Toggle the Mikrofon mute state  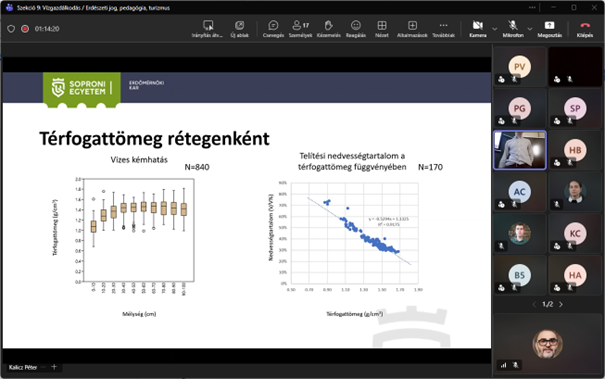[513, 29]
